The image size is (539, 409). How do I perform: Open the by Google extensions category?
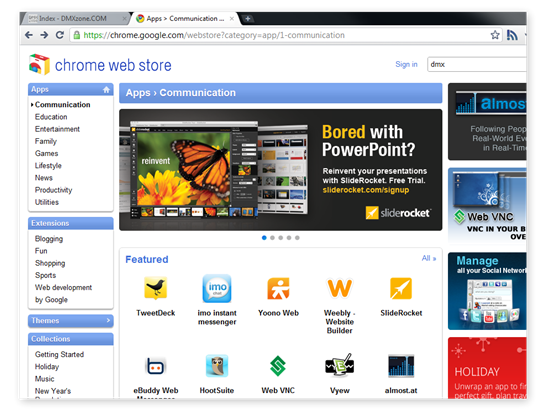tap(51, 300)
